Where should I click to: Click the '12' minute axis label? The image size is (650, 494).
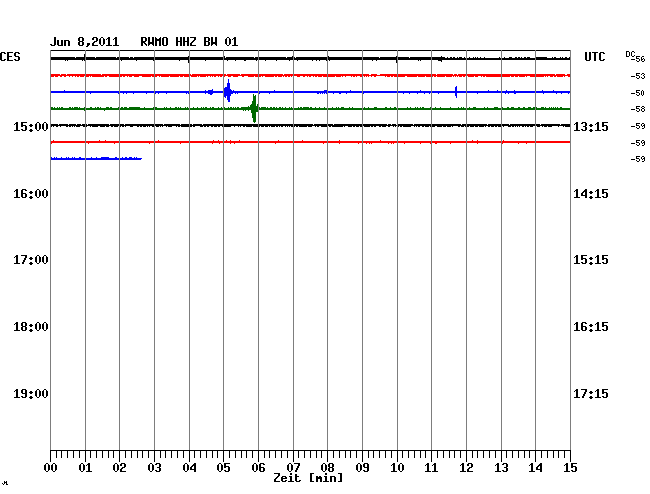point(466,468)
